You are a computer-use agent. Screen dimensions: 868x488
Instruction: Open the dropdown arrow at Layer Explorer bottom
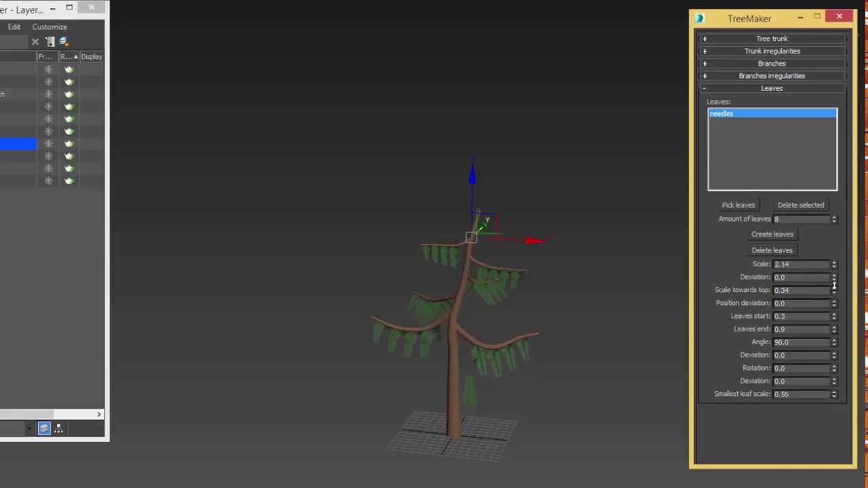pos(29,428)
